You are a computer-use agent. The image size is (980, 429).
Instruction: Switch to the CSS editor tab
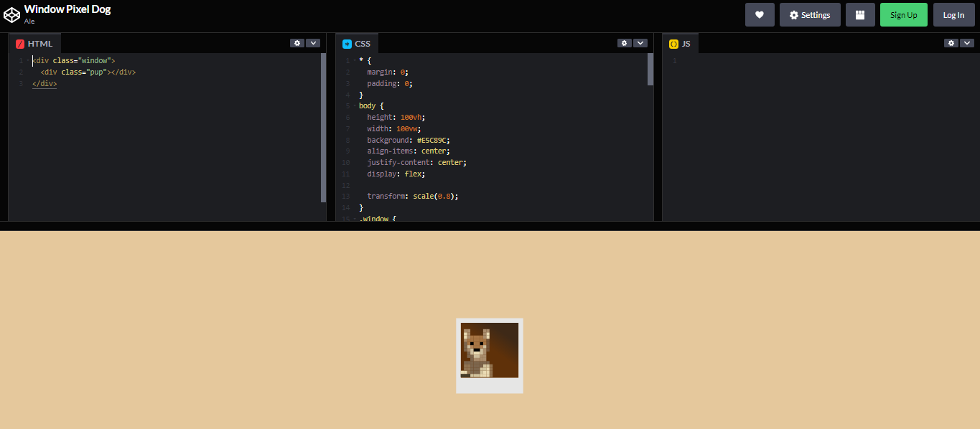357,43
